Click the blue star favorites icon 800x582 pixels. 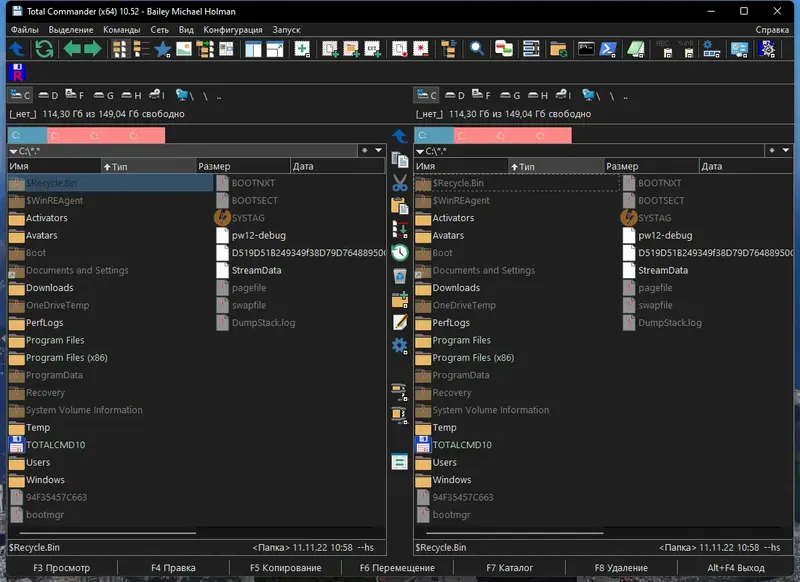pos(163,49)
